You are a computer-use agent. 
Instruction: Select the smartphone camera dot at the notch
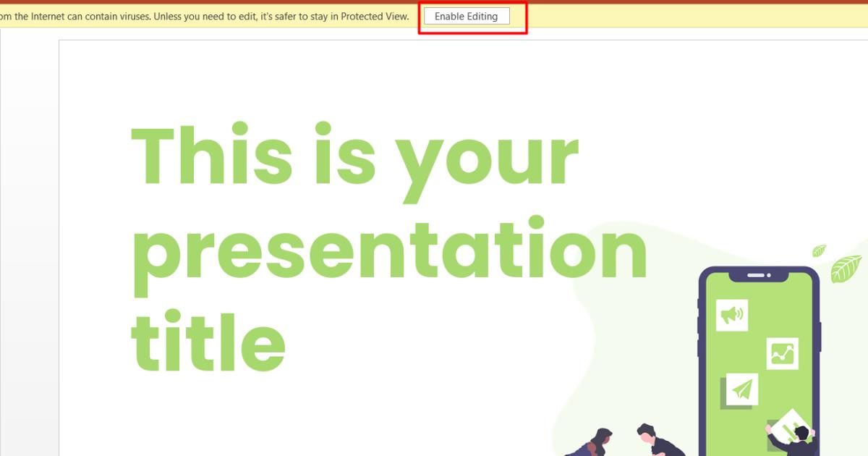(x=769, y=275)
